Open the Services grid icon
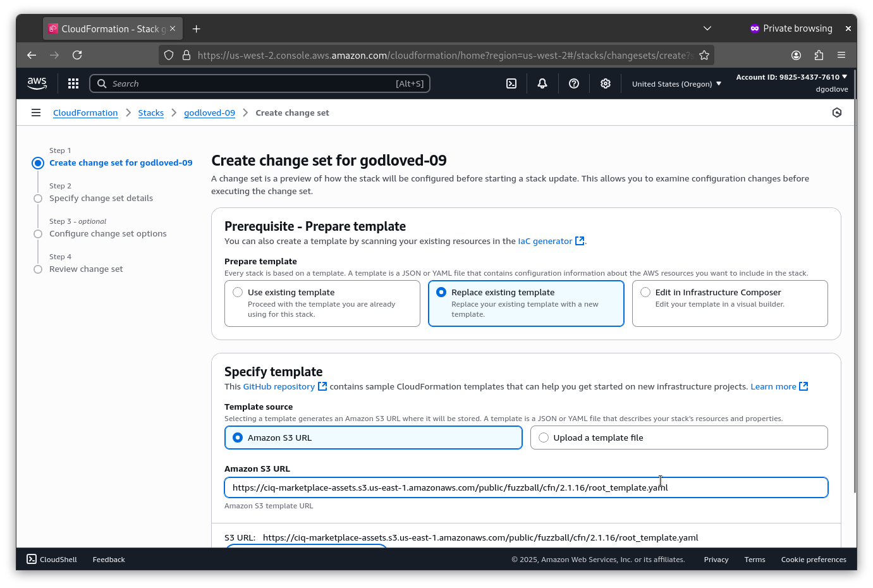Viewport: 873px width, 588px height. point(73,83)
